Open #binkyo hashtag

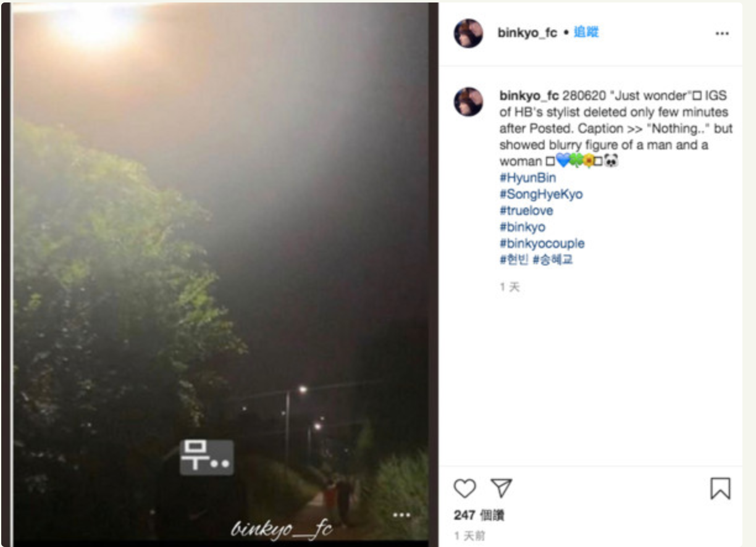click(x=523, y=227)
